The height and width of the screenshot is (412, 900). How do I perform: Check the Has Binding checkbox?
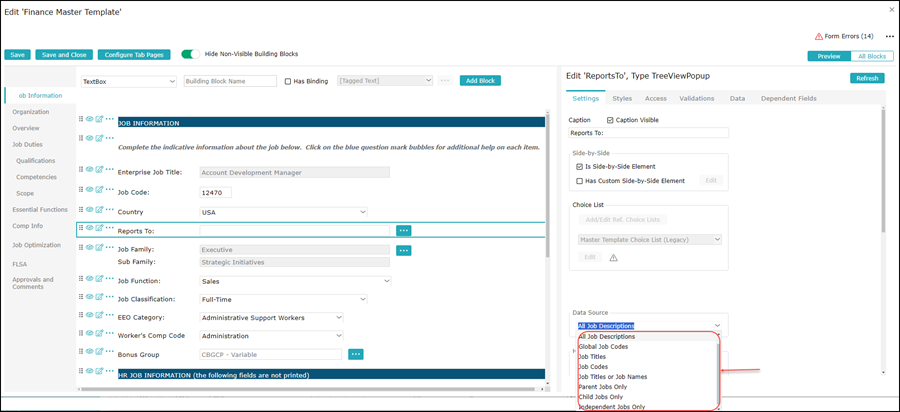(288, 81)
